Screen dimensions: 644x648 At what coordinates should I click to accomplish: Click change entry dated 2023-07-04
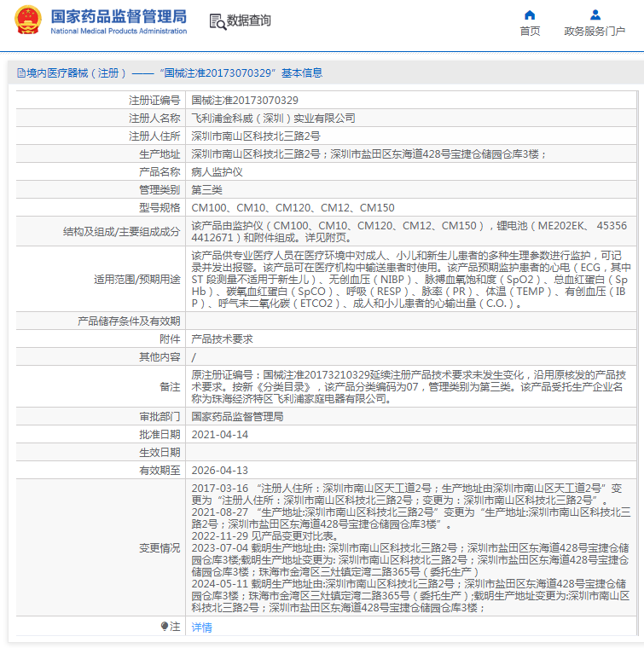pos(410,560)
